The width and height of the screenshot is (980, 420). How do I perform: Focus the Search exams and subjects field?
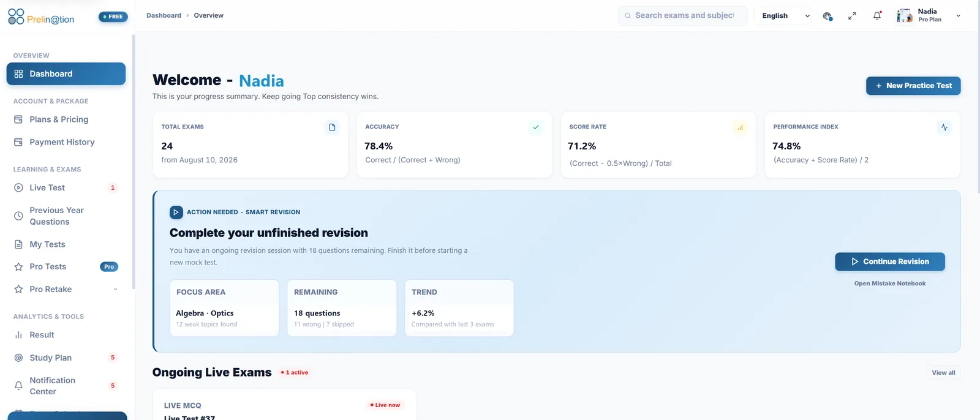(682, 16)
